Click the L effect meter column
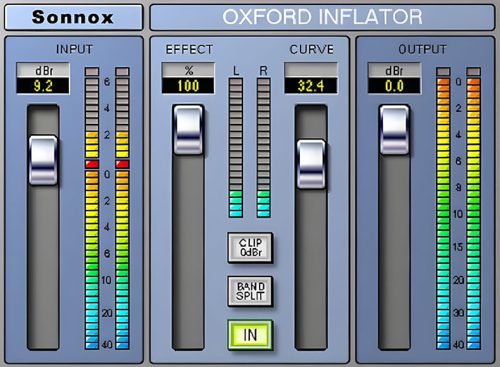Image resolution: width=500 pixels, height=367 pixels. tap(236, 148)
